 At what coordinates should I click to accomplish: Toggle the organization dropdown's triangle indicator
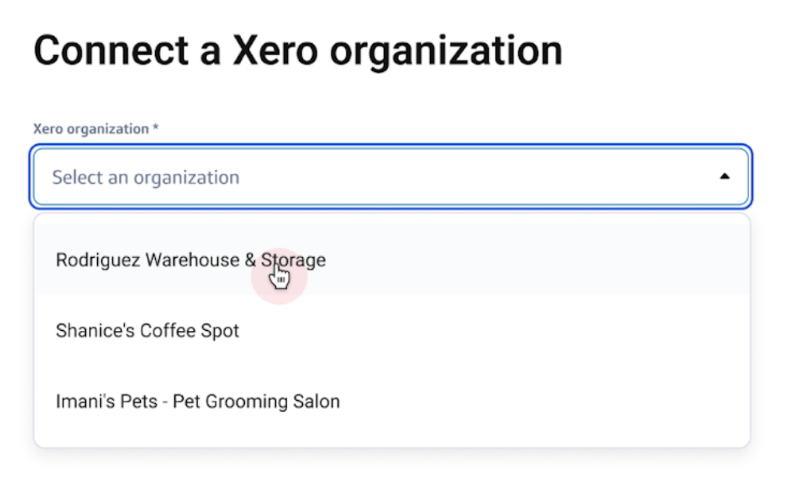(x=725, y=177)
